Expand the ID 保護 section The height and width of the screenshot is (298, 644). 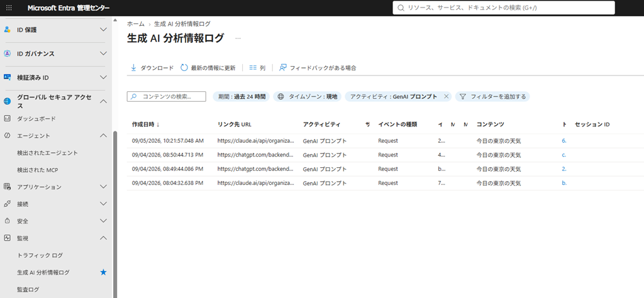click(104, 30)
